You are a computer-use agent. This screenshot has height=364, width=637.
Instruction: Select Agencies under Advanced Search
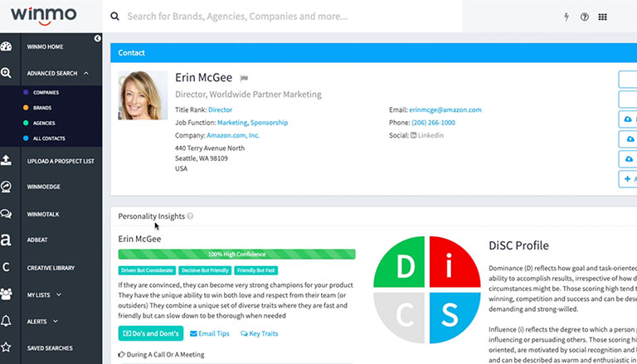pyautogui.click(x=44, y=123)
